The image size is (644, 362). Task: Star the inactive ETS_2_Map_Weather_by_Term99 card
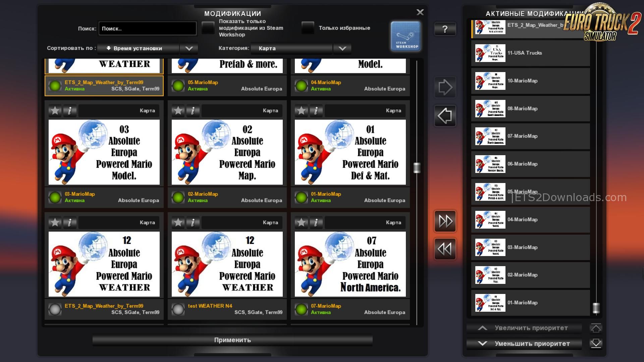click(55, 223)
